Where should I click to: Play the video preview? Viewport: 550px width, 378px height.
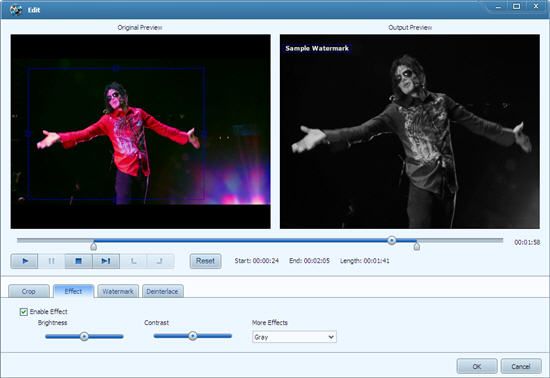25,261
